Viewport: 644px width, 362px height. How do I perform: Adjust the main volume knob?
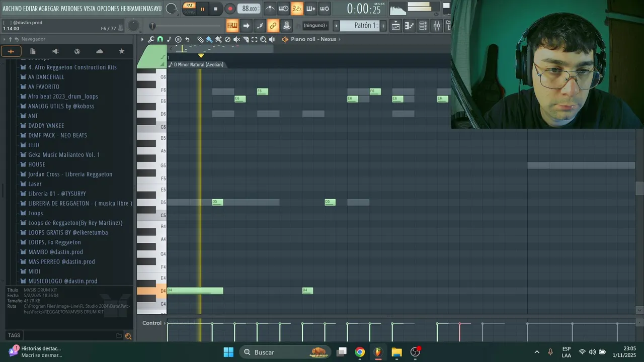click(x=171, y=9)
